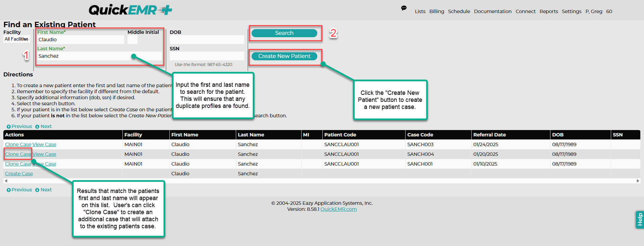Click View Case for case SANCH003
Screen dimensions: 644x246
44,144
